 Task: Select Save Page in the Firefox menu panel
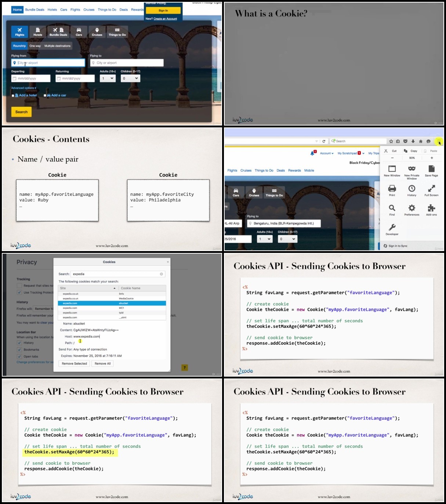pyautogui.click(x=431, y=171)
